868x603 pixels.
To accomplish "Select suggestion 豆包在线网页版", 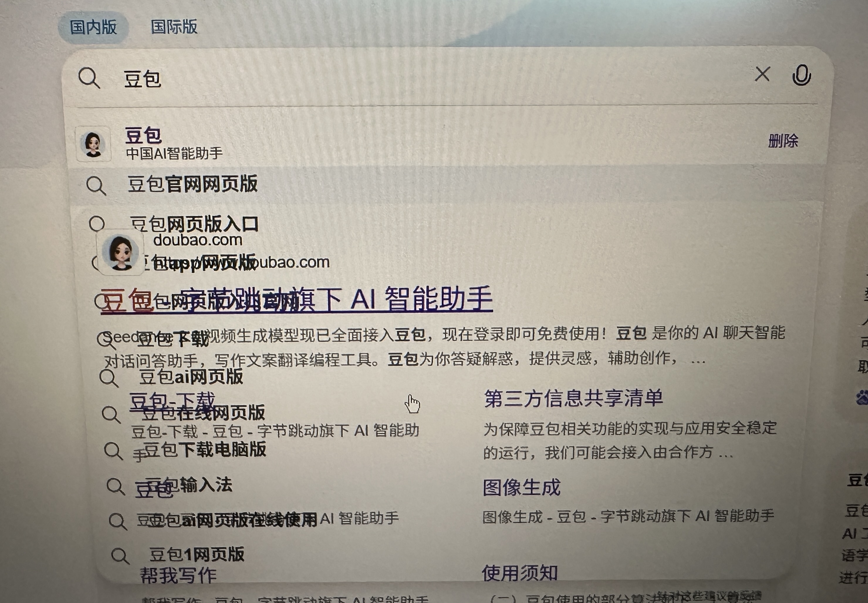I will (203, 413).
